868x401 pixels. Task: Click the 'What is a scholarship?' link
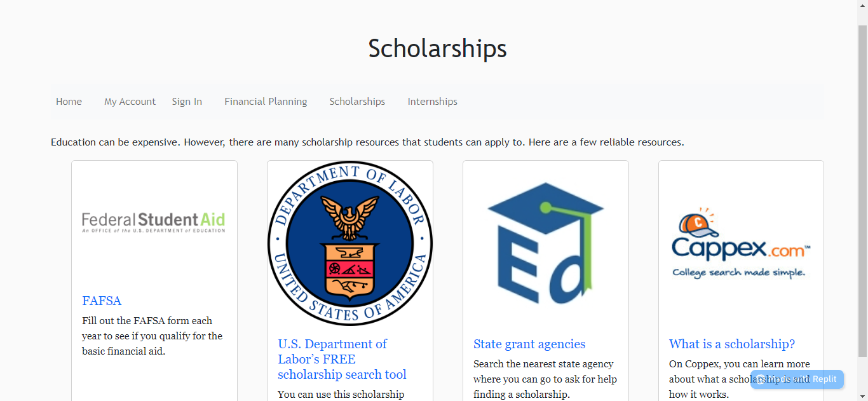[x=731, y=344]
